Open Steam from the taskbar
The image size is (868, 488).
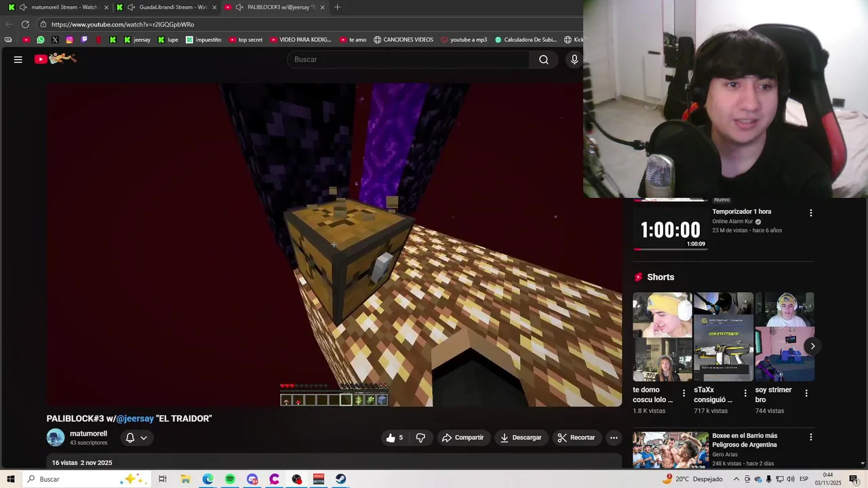pos(341,479)
